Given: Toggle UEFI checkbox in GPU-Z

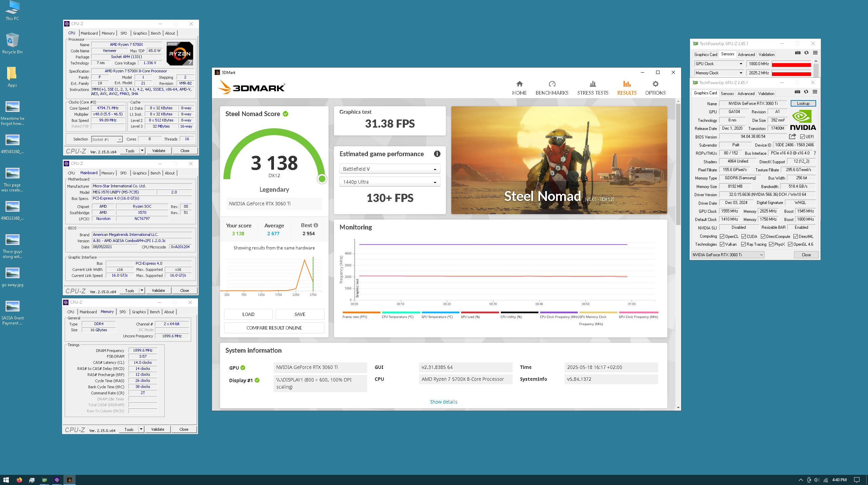Looking at the screenshot, I should pyautogui.click(x=802, y=137).
